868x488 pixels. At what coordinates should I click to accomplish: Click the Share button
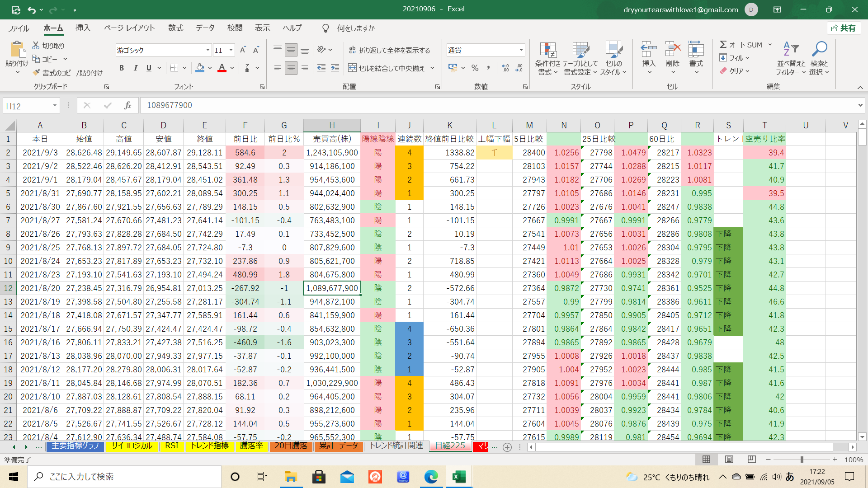844,28
